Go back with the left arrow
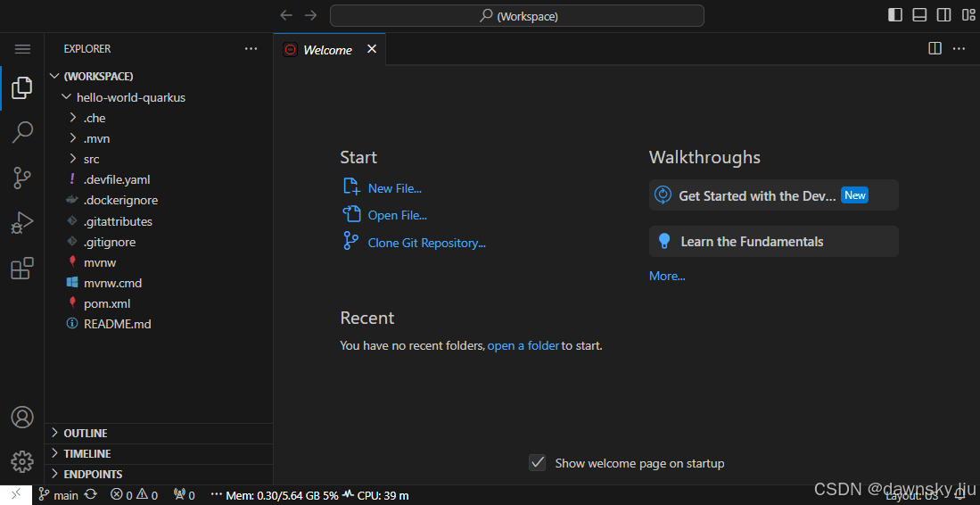The height and width of the screenshot is (505, 980). click(286, 16)
